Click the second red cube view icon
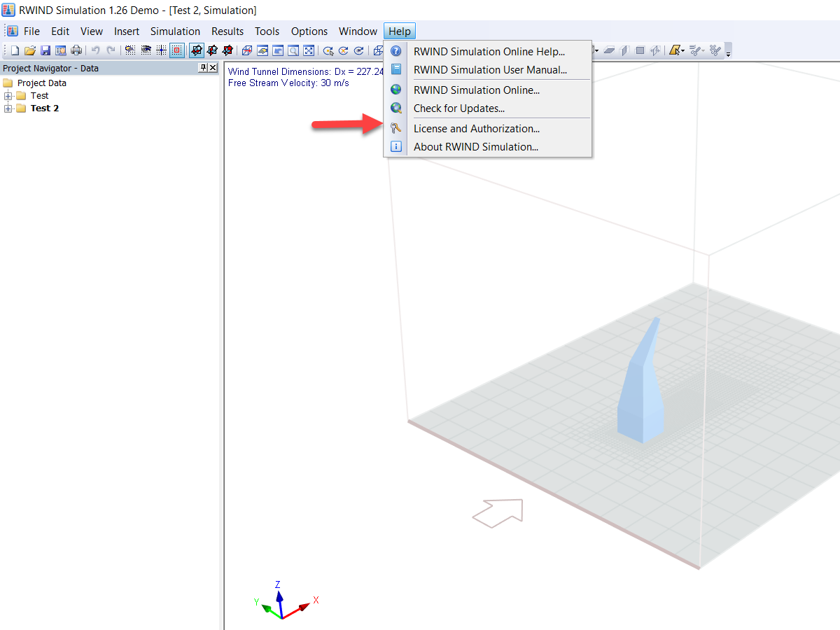Screen dimensions: 840x630 point(211,50)
